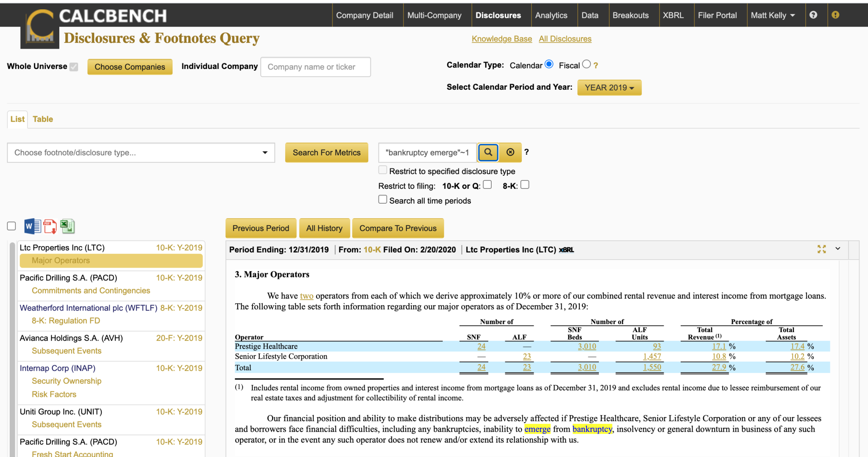Open the YEAR 2019 period dropdown
Image resolution: width=868 pixels, height=457 pixels.
(x=609, y=88)
